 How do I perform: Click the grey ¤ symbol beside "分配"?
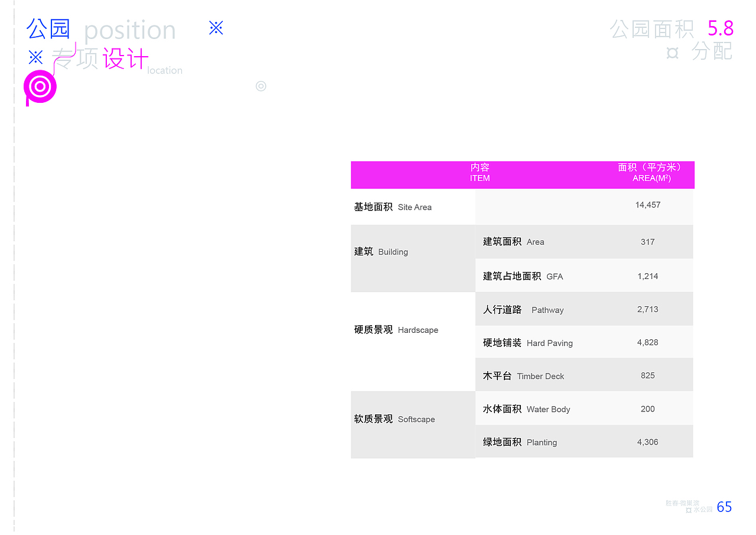point(672,53)
